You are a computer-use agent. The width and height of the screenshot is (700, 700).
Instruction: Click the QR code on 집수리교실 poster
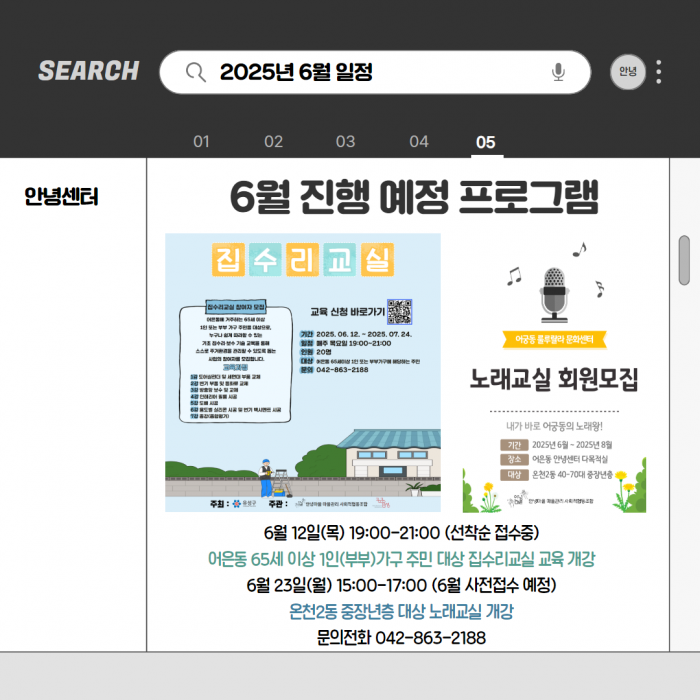pyautogui.click(x=399, y=312)
